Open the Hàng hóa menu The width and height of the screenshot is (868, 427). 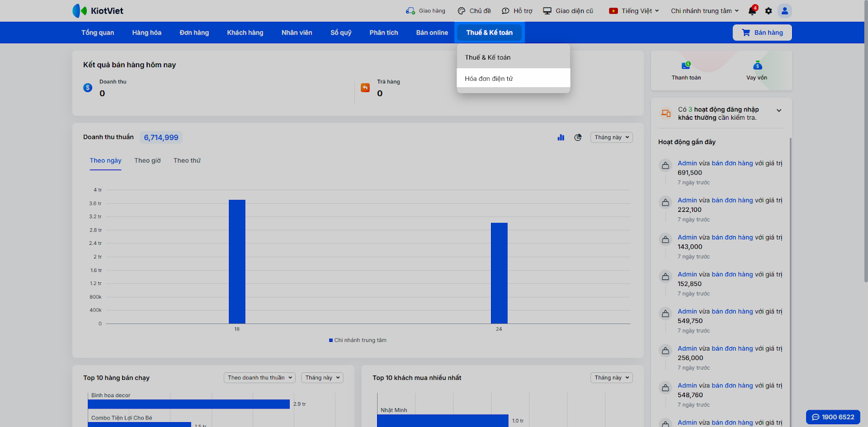pyautogui.click(x=146, y=33)
